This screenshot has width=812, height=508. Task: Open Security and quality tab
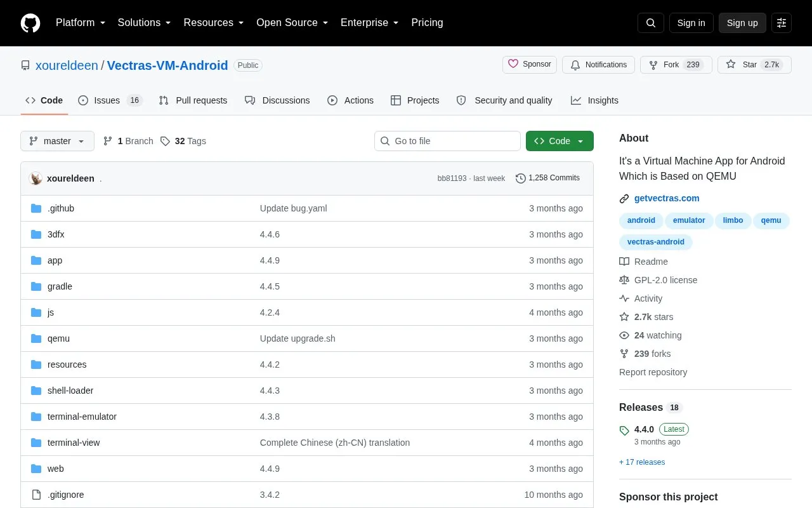504,100
